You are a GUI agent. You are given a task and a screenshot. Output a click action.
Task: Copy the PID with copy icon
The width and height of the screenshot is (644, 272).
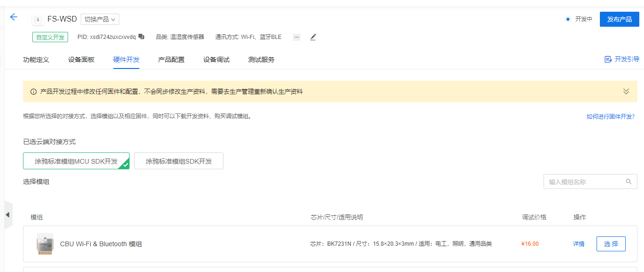pos(141,37)
